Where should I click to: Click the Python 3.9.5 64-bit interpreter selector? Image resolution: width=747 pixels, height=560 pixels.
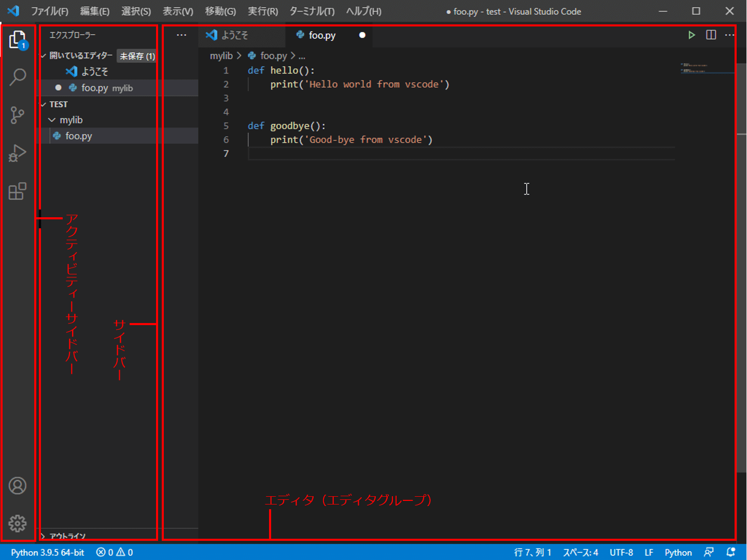(x=47, y=553)
